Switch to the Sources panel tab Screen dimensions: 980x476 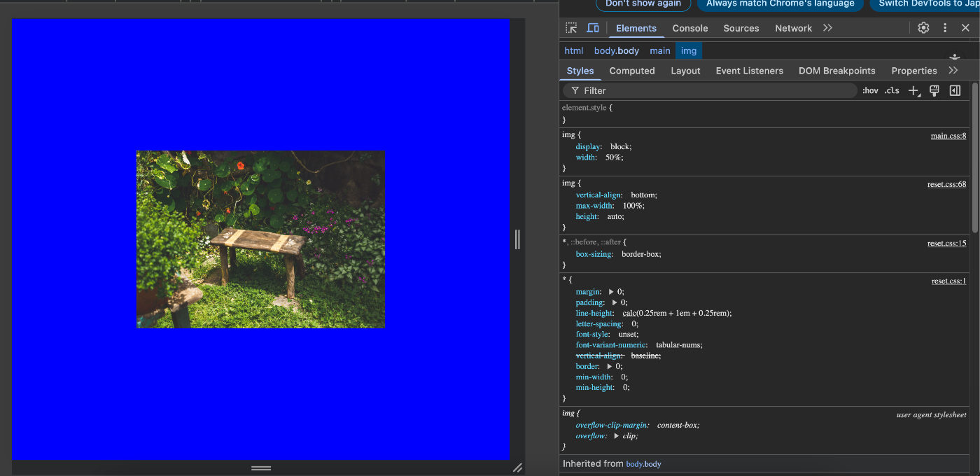pyautogui.click(x=741, y=28)
